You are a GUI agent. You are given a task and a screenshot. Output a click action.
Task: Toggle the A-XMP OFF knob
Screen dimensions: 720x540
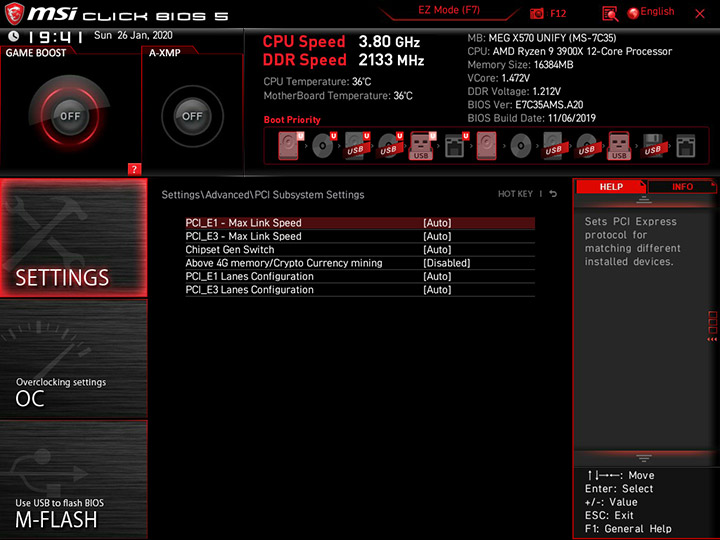coord(192,116)
